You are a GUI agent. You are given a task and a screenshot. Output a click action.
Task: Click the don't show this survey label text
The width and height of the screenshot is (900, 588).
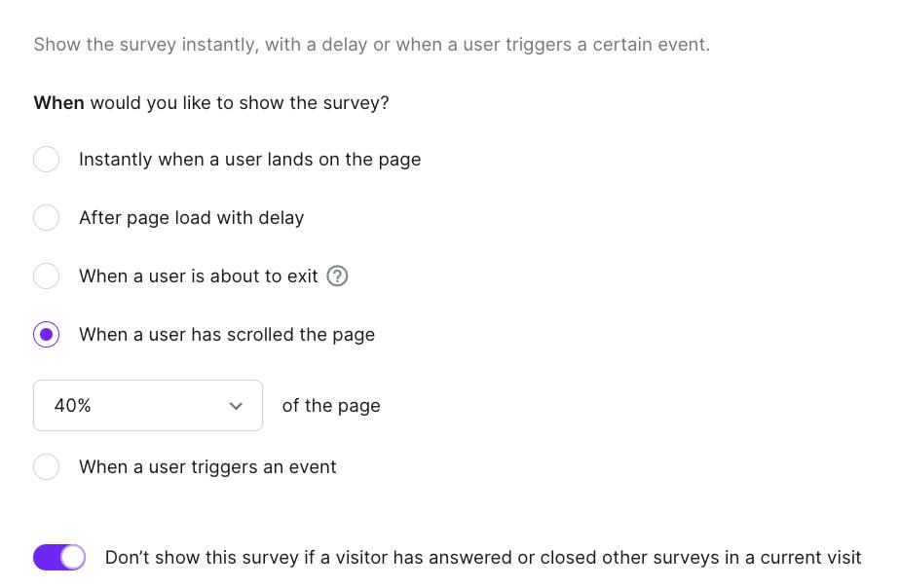[x=482, y=558]
